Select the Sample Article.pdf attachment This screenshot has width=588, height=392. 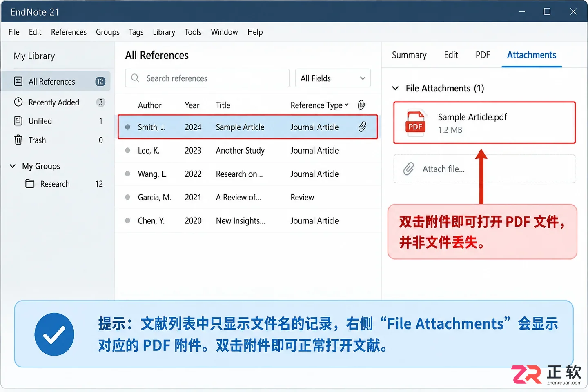click(484, 123)
